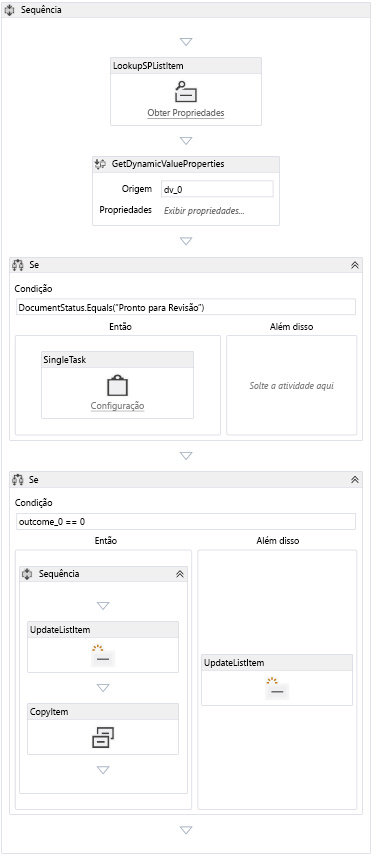Click the CopyItem duplicate windows icon

[x=103, y=737]
